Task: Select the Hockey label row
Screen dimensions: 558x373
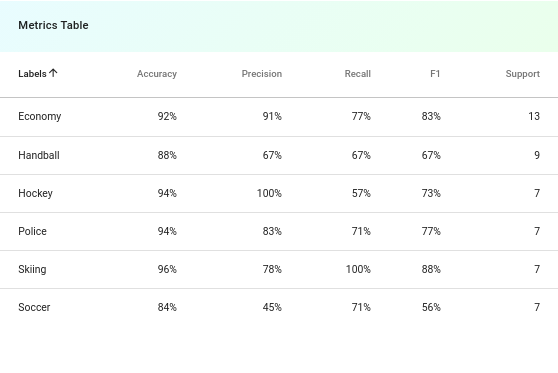Action: coord(279,194)
